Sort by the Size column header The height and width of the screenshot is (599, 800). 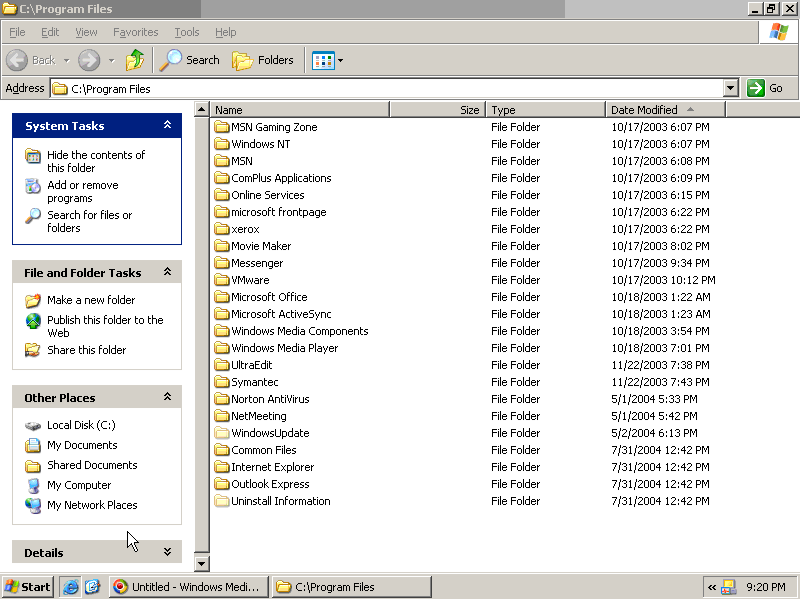coord(437,110)
